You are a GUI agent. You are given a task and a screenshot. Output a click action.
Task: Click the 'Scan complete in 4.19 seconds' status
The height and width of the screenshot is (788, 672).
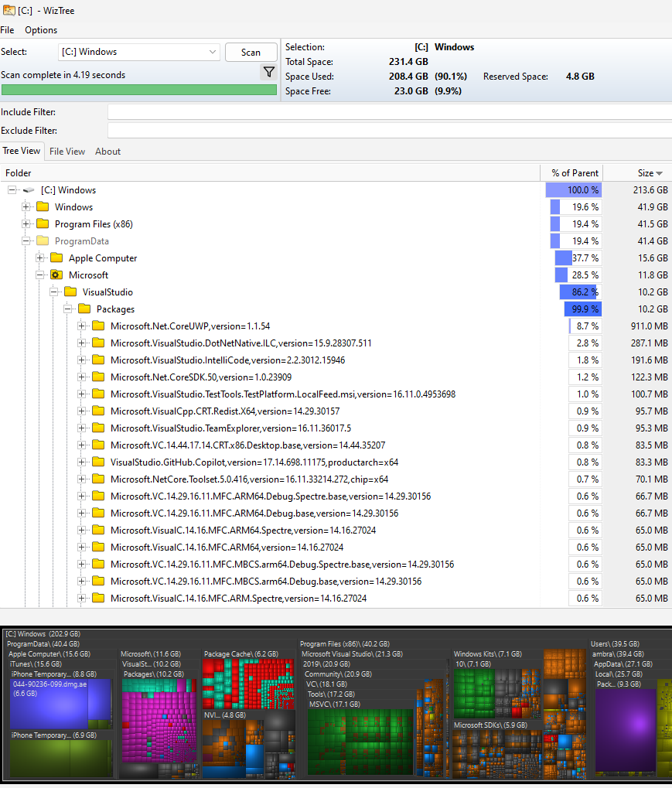pos(63,75)
